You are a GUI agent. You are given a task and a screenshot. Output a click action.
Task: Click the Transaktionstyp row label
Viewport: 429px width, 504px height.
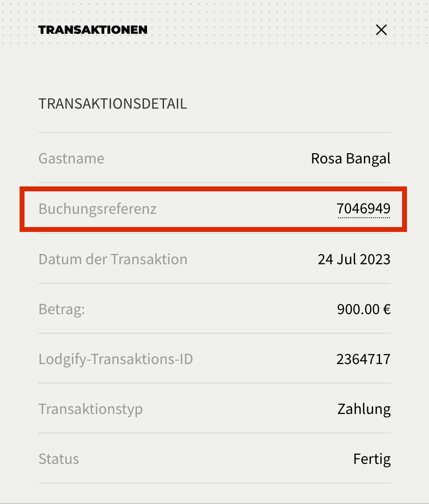(x=91, y=409)
